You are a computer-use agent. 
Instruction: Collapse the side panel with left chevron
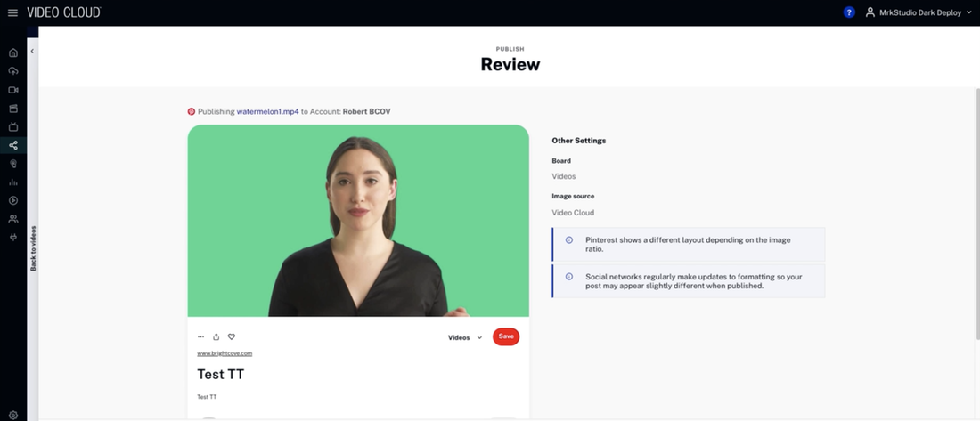(32, 51)
